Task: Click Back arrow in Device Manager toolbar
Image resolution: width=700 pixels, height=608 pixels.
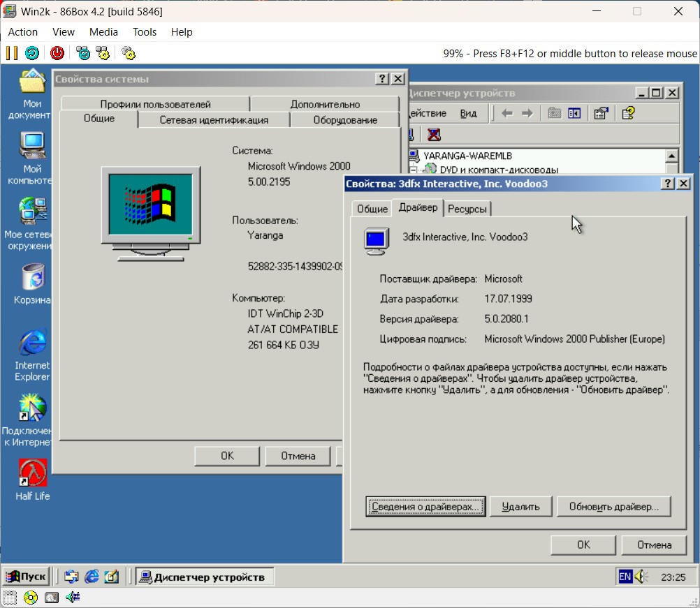Action: tap(507, 113)
